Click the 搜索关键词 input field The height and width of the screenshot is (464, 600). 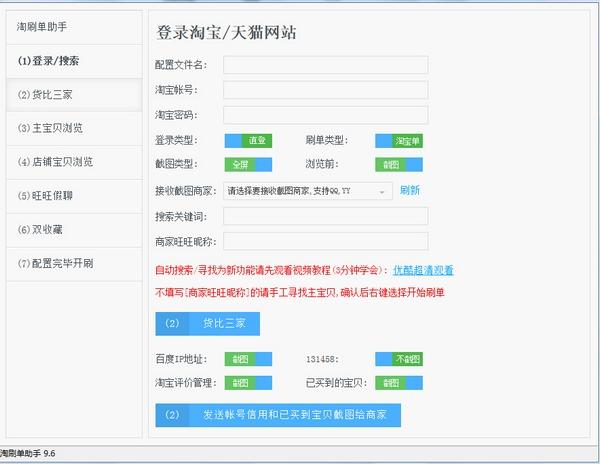[x=326, y=216]
